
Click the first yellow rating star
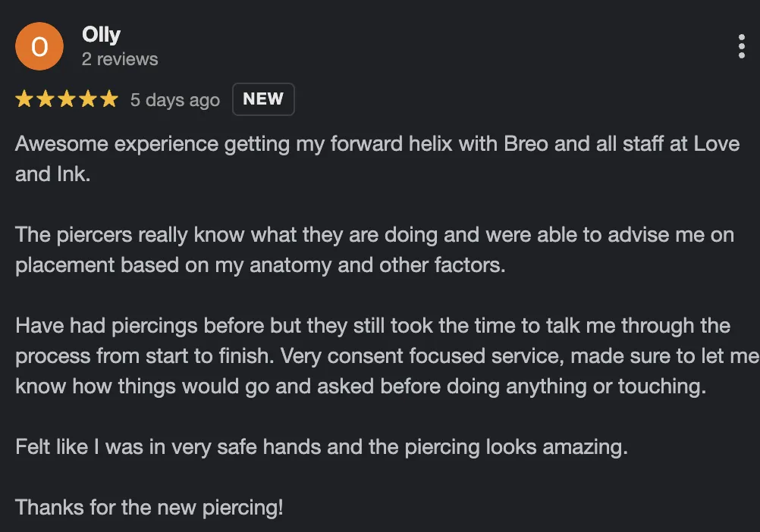pyautogui.click(x=24, y=99)
